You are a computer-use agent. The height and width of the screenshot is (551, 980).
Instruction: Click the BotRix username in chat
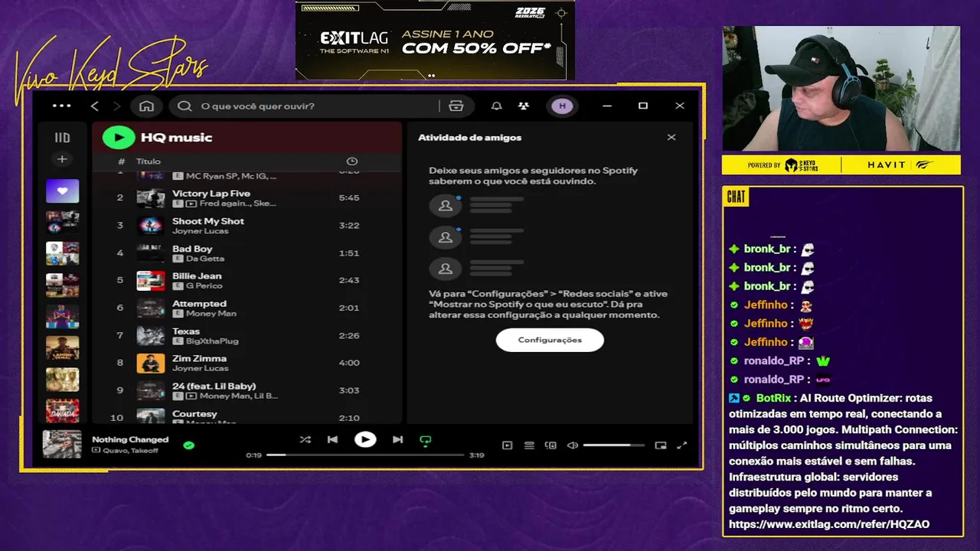[773, 398]
